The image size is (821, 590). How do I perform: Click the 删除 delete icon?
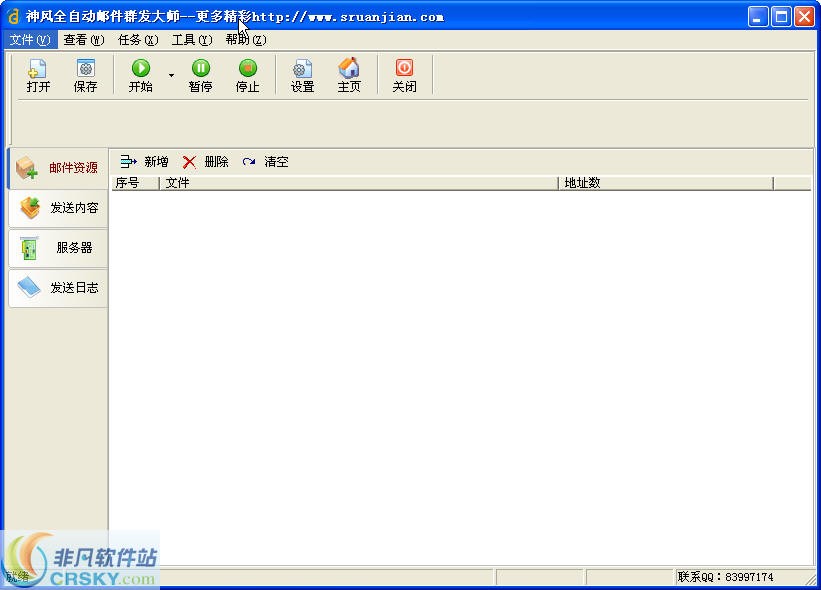[207, 161]
